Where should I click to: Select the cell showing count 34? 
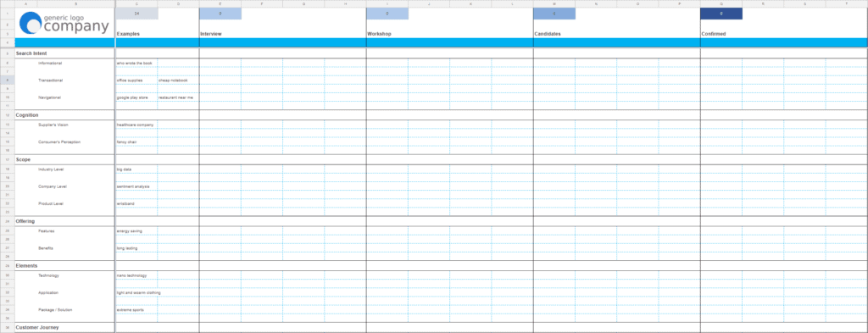pyautogui.click(x=136, y=14)
